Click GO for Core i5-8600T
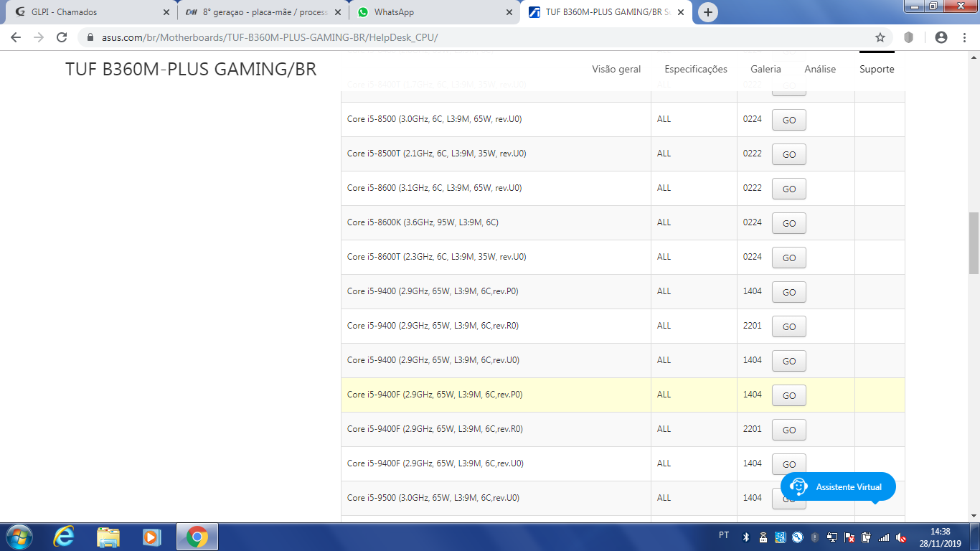980x551 pixels. pyautogui.click(x=789, y=258)
